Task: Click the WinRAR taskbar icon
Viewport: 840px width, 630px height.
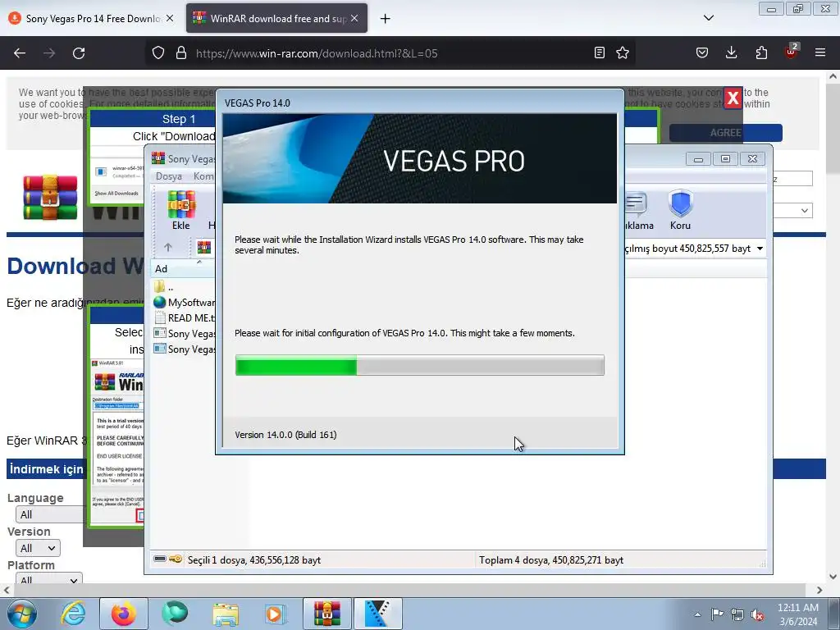Action: click(327, 614)
